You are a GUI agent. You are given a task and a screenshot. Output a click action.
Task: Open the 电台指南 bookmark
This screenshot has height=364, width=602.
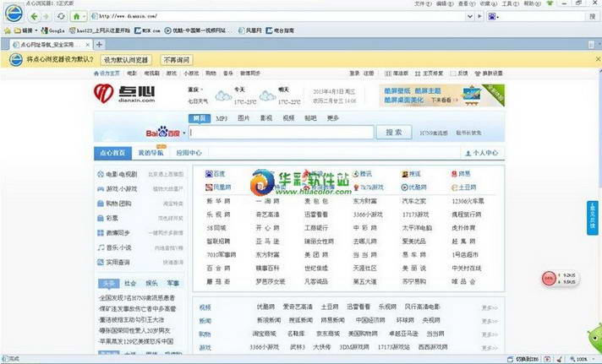[280, 30]
